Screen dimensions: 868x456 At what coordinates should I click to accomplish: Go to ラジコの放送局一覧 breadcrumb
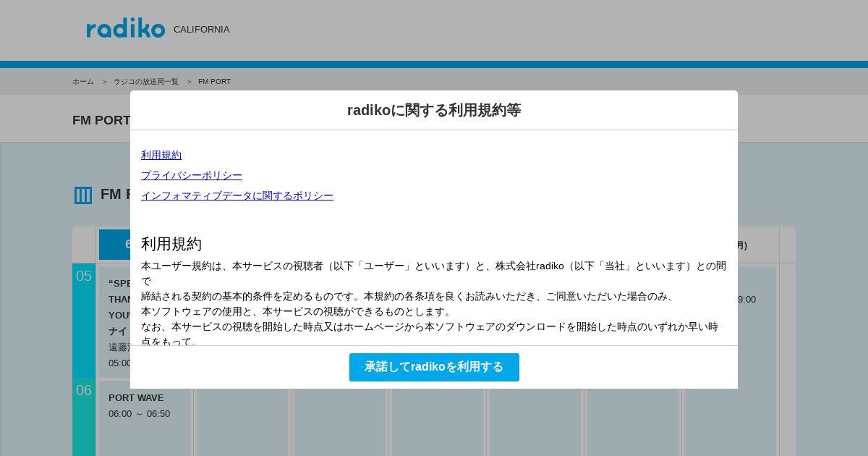[x=146, y=82]
